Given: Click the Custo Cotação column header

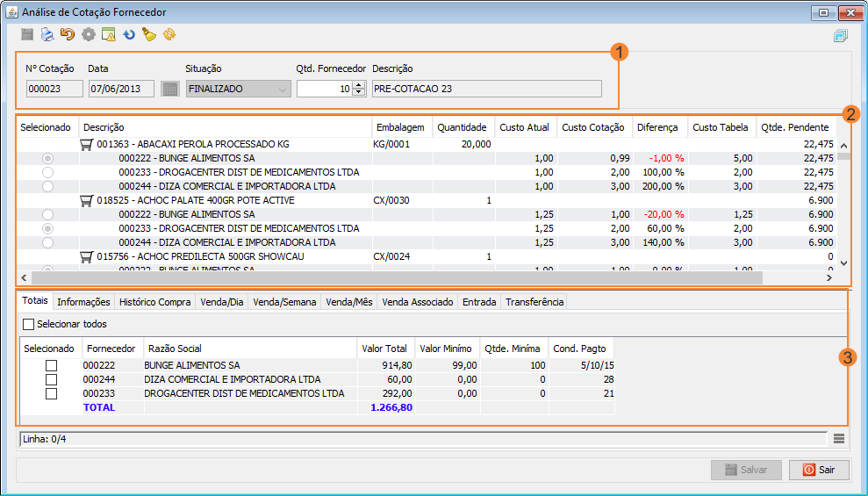Looking at the screenshot, I should [593, 127].
